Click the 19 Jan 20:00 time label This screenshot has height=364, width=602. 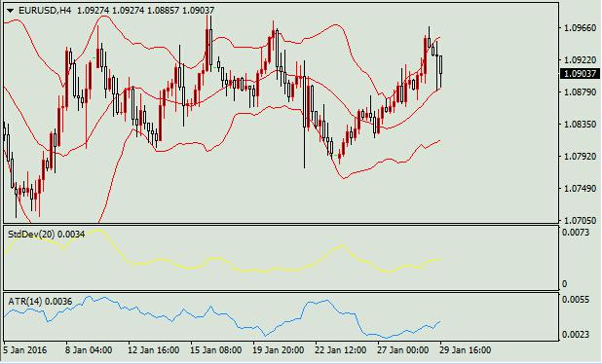[x=279, y=350]
